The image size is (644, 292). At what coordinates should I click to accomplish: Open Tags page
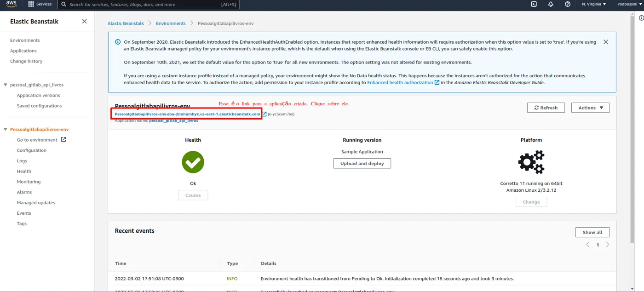coord(22,223)
